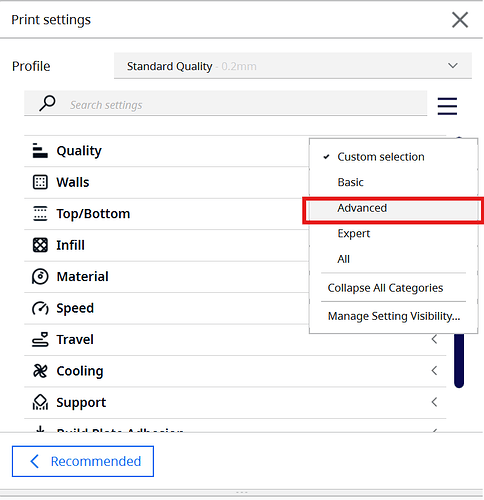The height and width of the screenshot is (500, 484).
Task: Click the Walls category icon
Action: (x=40, y=182)
